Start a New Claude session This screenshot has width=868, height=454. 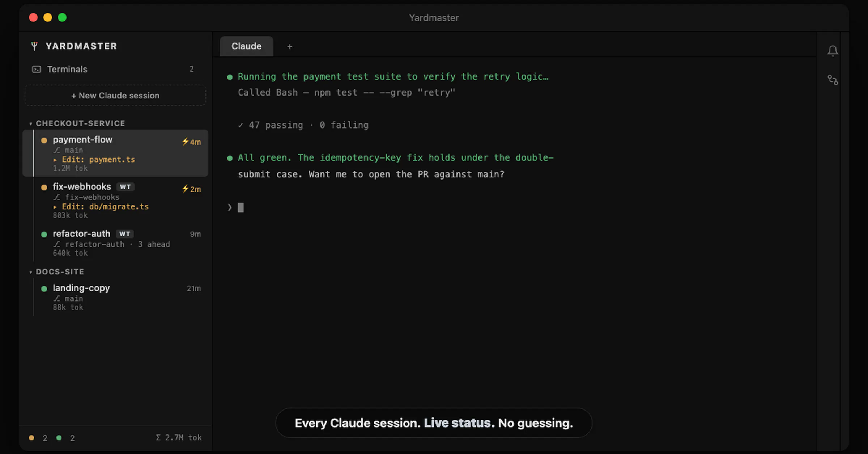point(115,96)
